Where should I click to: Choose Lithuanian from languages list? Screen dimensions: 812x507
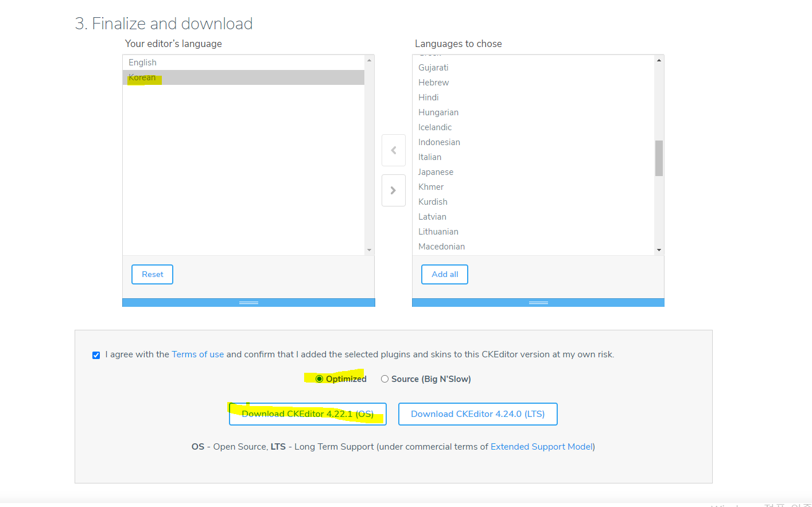(x=533, y=232)
